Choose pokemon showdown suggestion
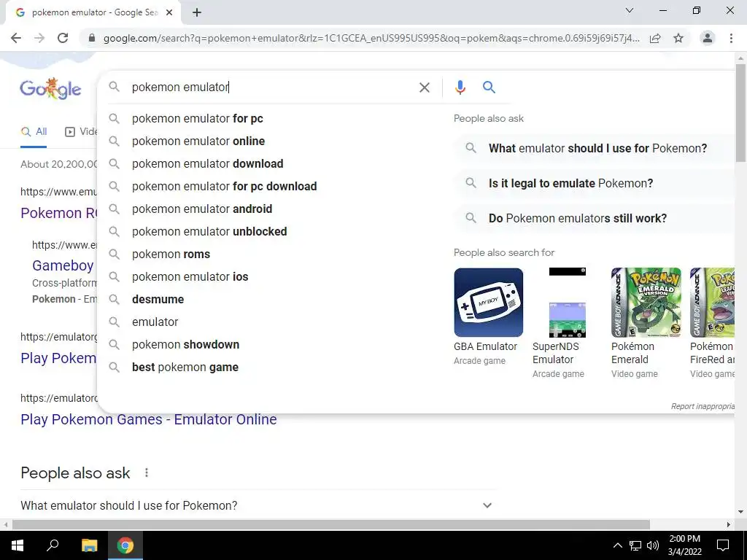The width and height of the screenshot is (747, 560). (270, 345)
